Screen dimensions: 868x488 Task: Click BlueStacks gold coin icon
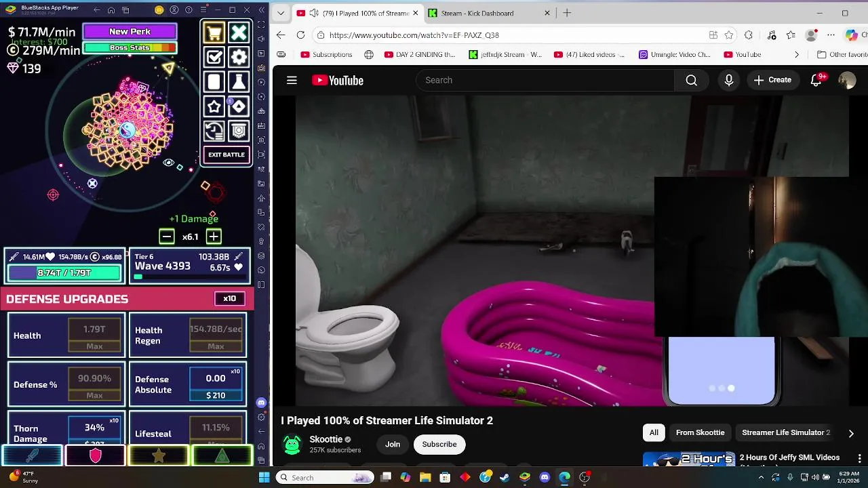159,10
